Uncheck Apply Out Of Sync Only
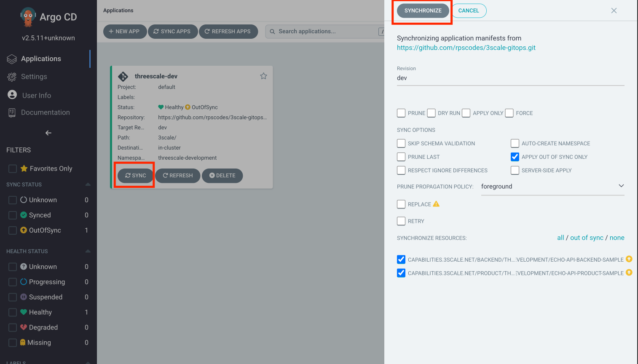638x364 pixels. 515,157
